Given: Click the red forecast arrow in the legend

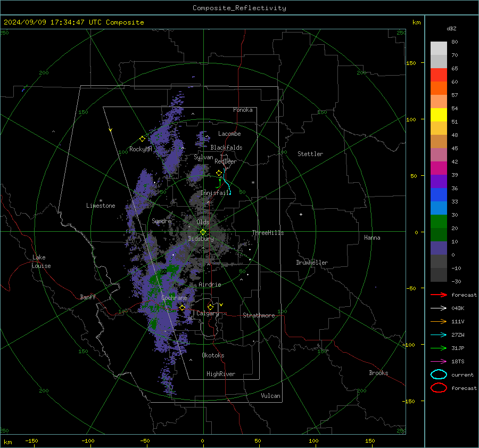Looking at the screenshot, I should [x=439, y=295].
